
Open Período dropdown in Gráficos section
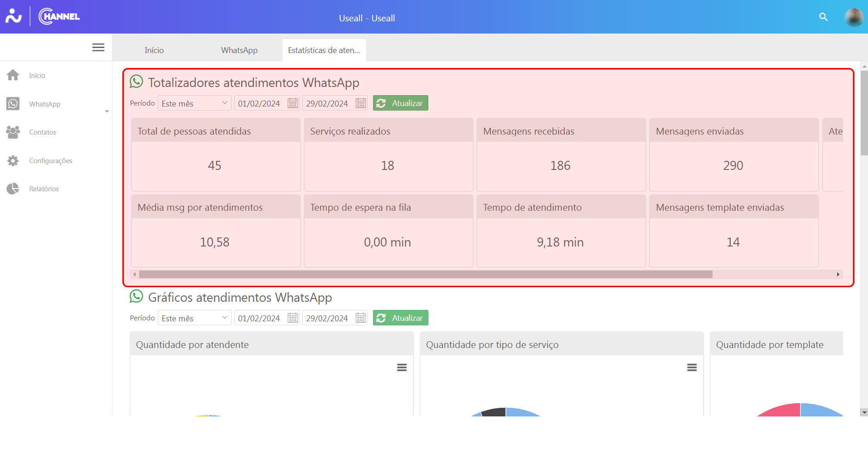[x=194, y=318]
